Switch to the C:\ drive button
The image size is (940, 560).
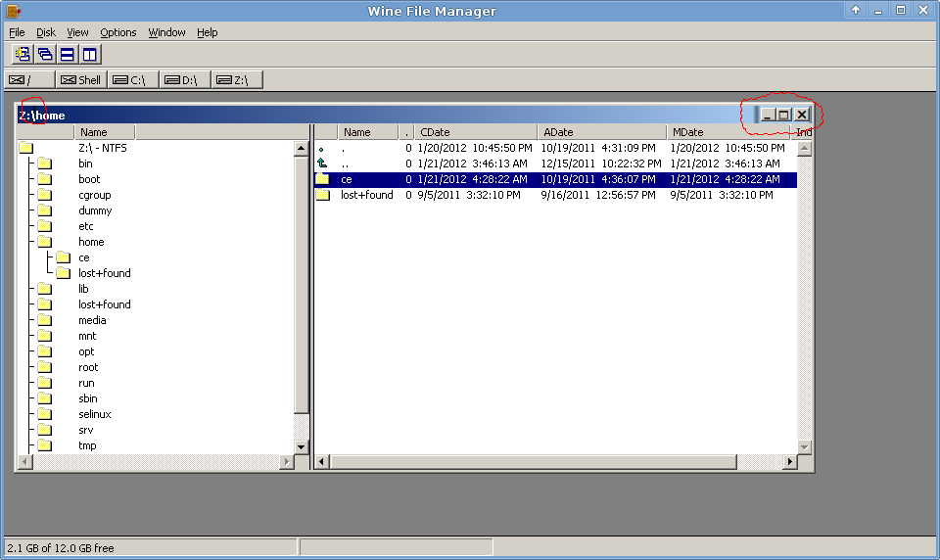[x=131, y=80]
